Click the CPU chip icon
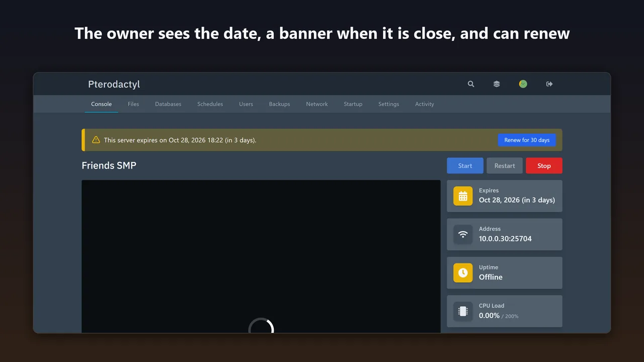The image size is (644, 362). tap(463, 311)
